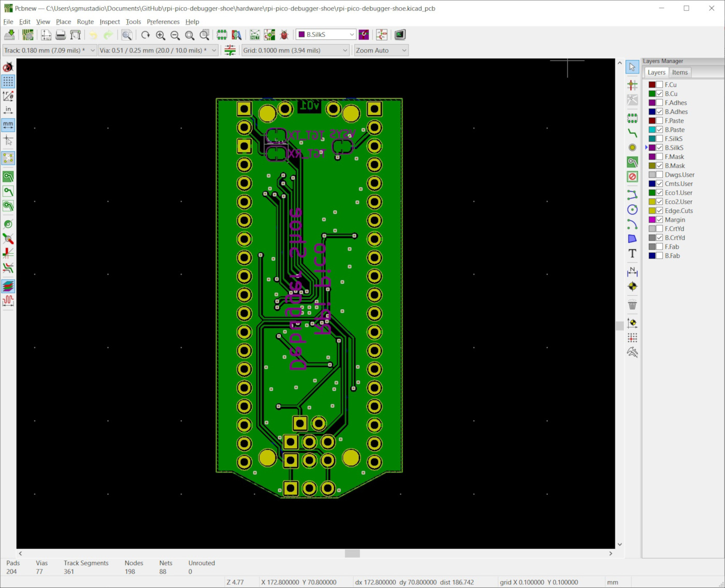Toggle polar coordinates display
725x588 pixels.
8,96
